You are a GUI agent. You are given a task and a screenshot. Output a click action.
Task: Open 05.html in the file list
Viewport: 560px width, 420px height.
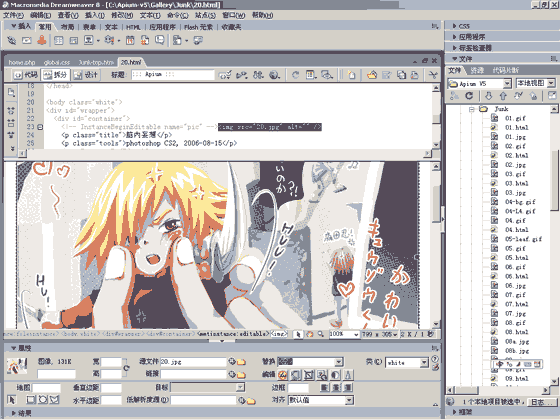(x=516, y=258)
